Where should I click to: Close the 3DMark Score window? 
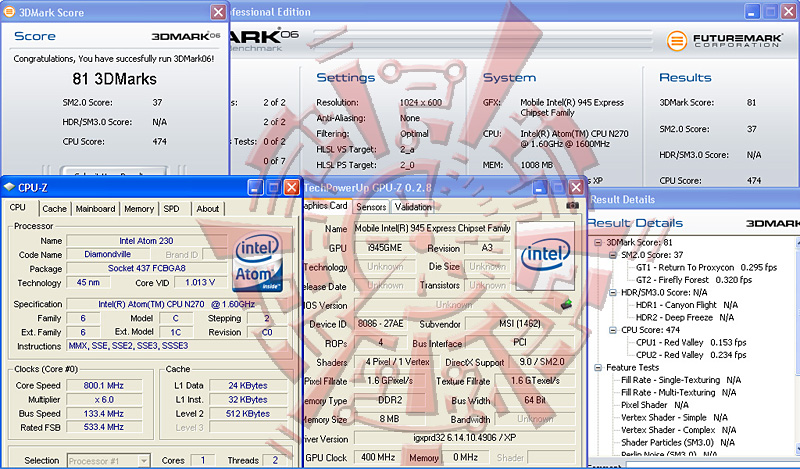tap(218, 12)
